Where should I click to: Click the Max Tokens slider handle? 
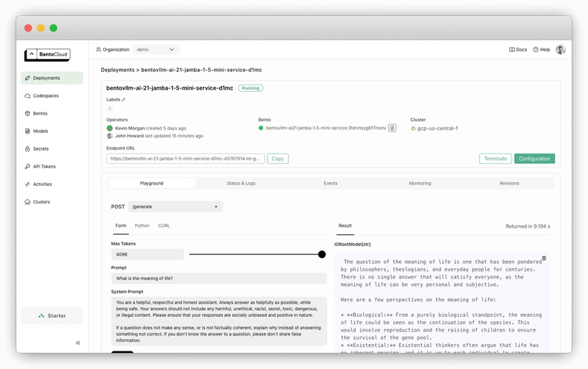(322, 254)
